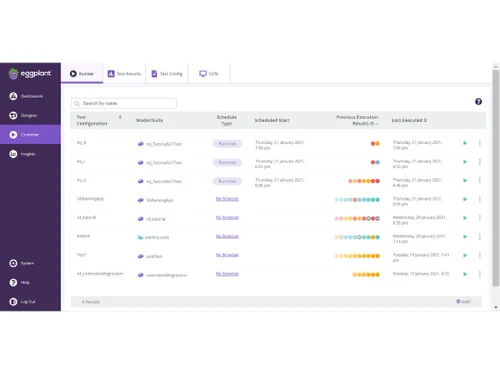Run the suitetest test configuration

465,237
